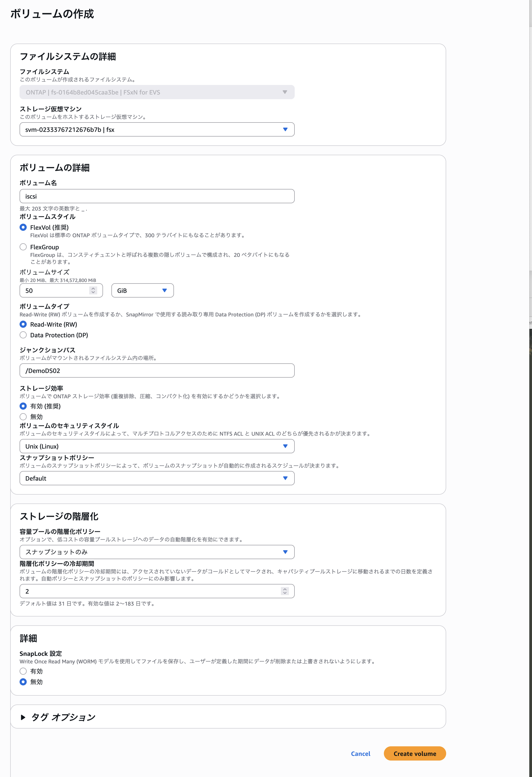Select Data Protection (DP) volume type

(23, 335)
